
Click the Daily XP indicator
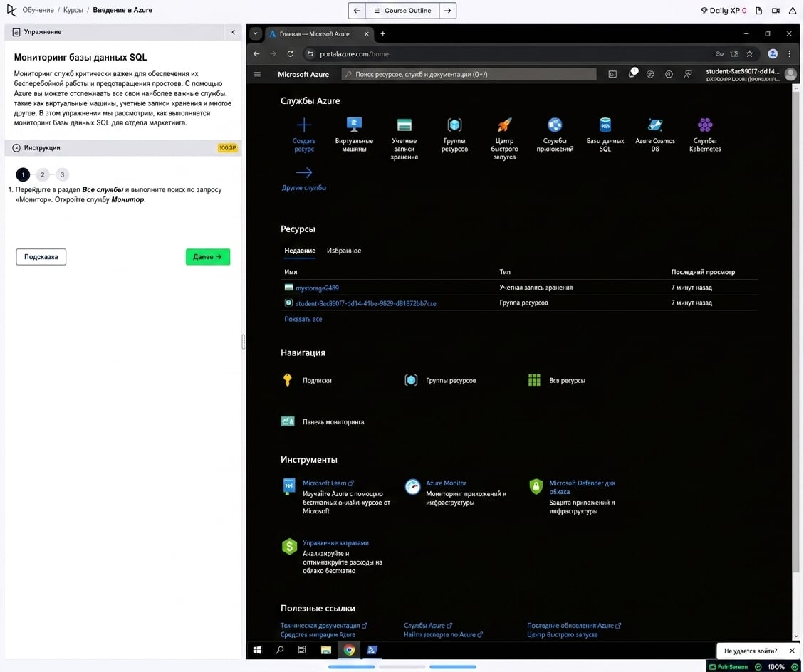[723, 10]
